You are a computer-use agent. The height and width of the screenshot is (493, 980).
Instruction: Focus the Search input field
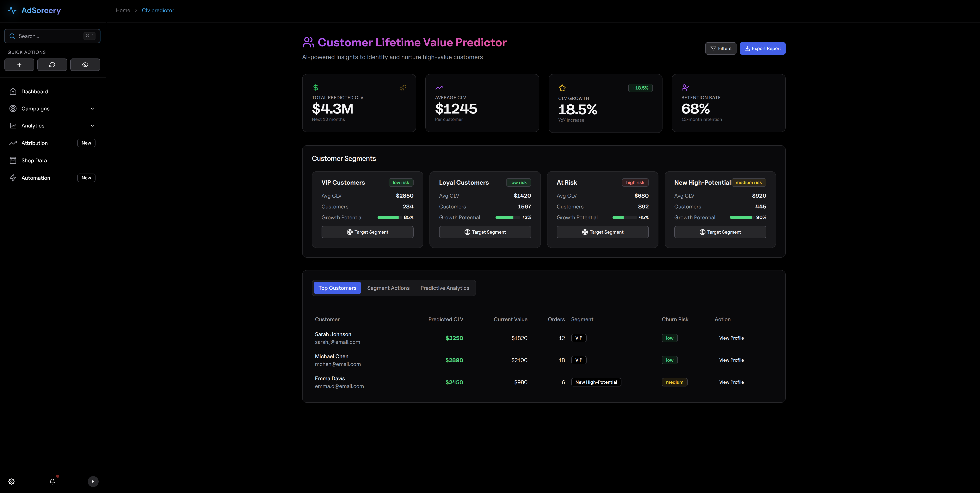pyautogui.click(x=52, y=36)
